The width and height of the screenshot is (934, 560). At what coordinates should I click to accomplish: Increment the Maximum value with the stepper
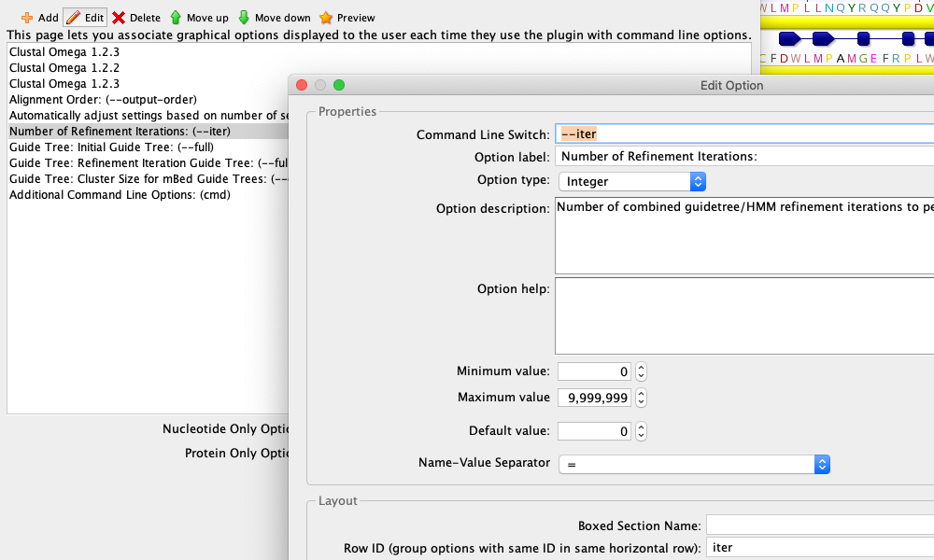pyautogui.click(x=641, y=394)
